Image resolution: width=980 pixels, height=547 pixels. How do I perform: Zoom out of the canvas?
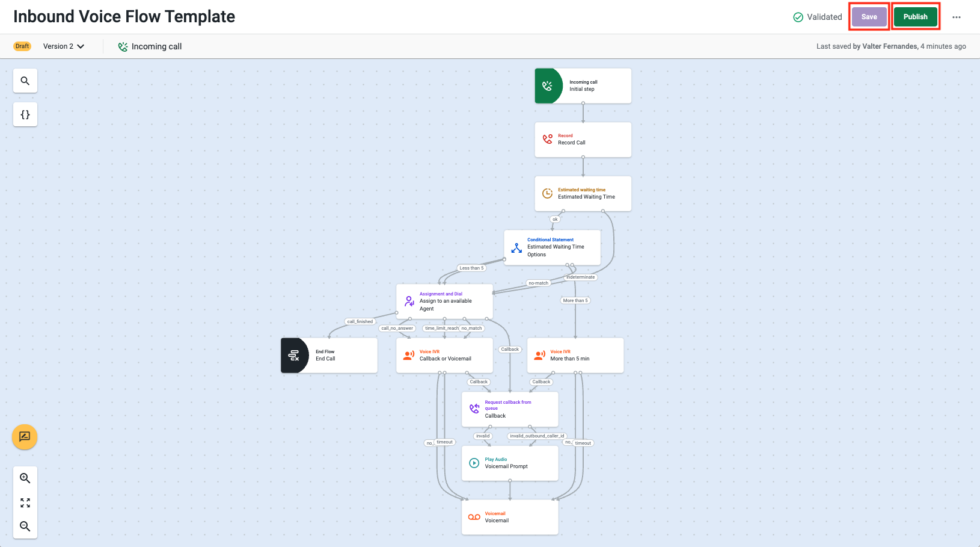click(25, 527)
